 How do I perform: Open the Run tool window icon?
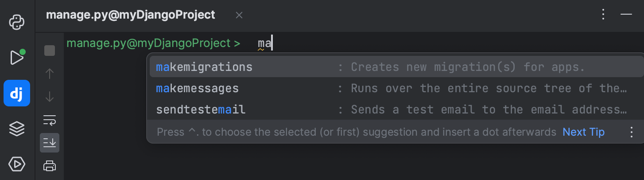[x=17, y=57]
